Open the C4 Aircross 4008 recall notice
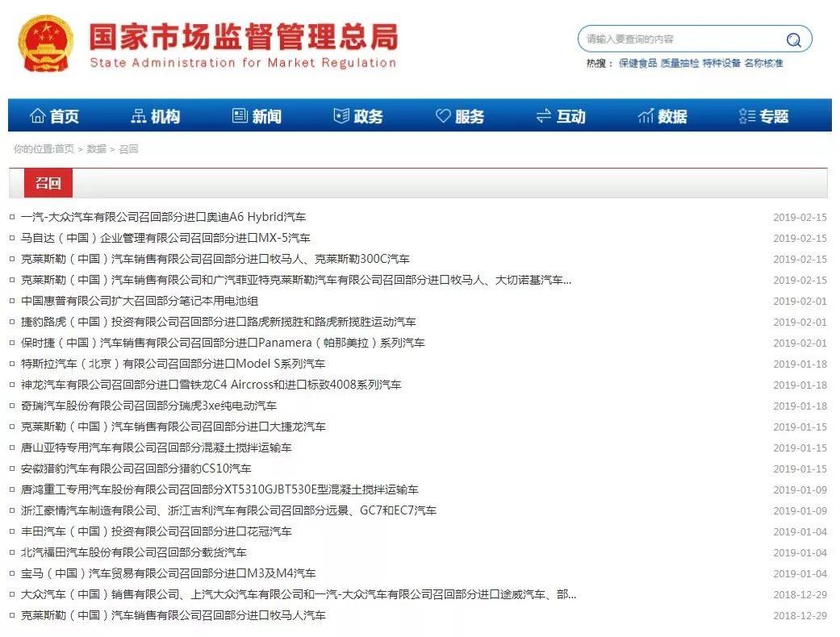Viewport: 840px width, 637px height. tap(211, 385)
